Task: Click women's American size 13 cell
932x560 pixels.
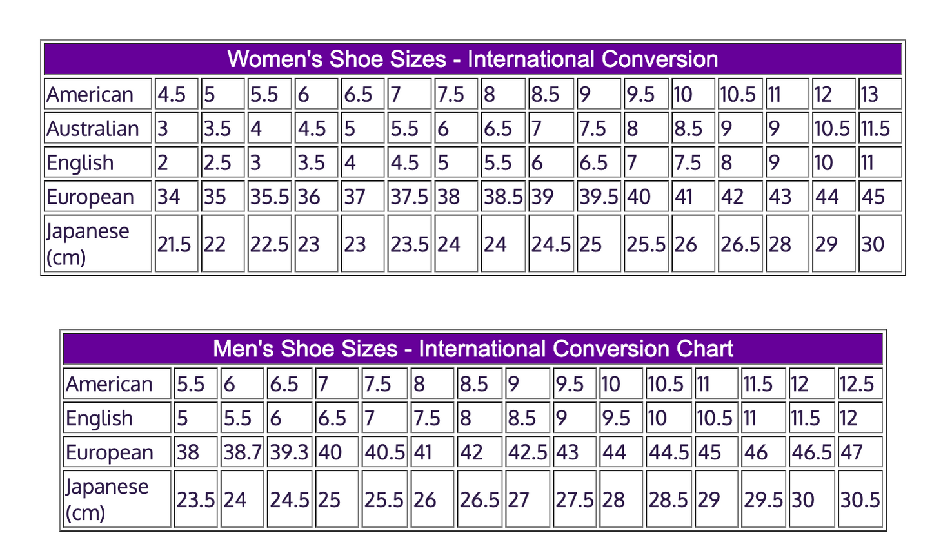Action: (x=879, y=95)
